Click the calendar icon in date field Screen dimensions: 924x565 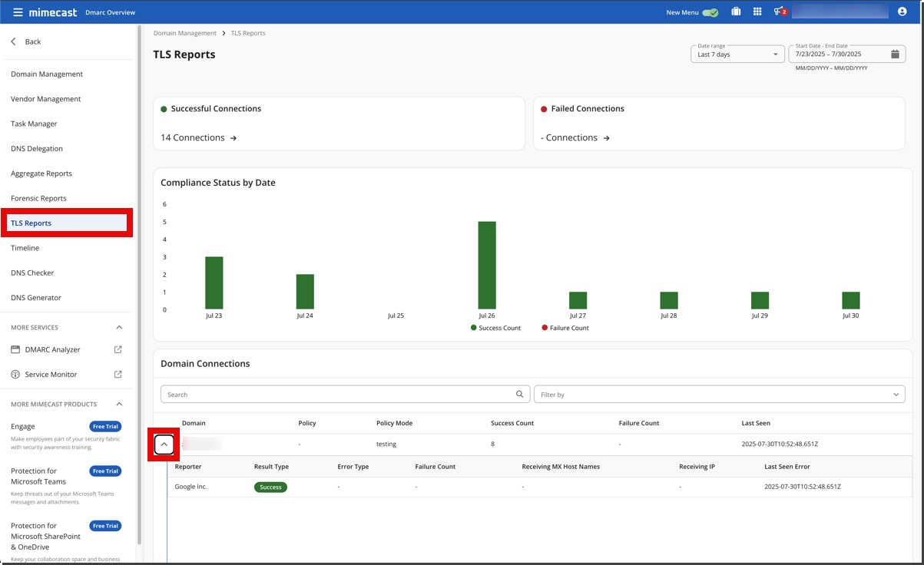tap(895, 55)
